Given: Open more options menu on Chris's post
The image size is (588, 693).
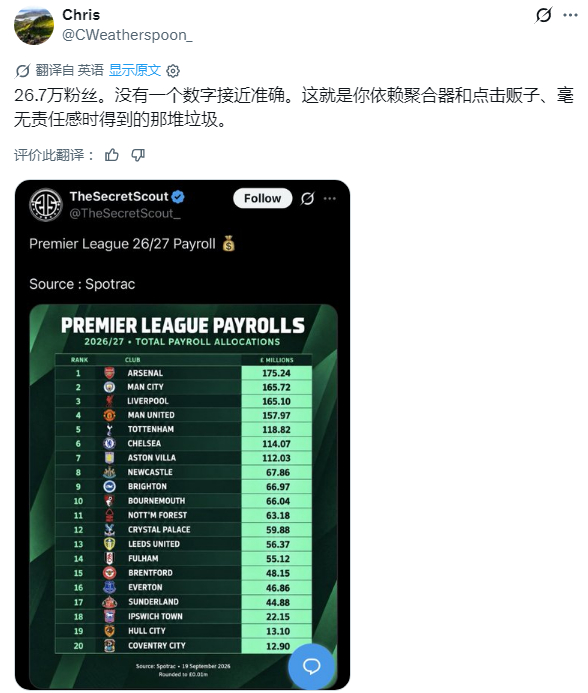Looking at the screenshot, I should click(x=570, y=15).
